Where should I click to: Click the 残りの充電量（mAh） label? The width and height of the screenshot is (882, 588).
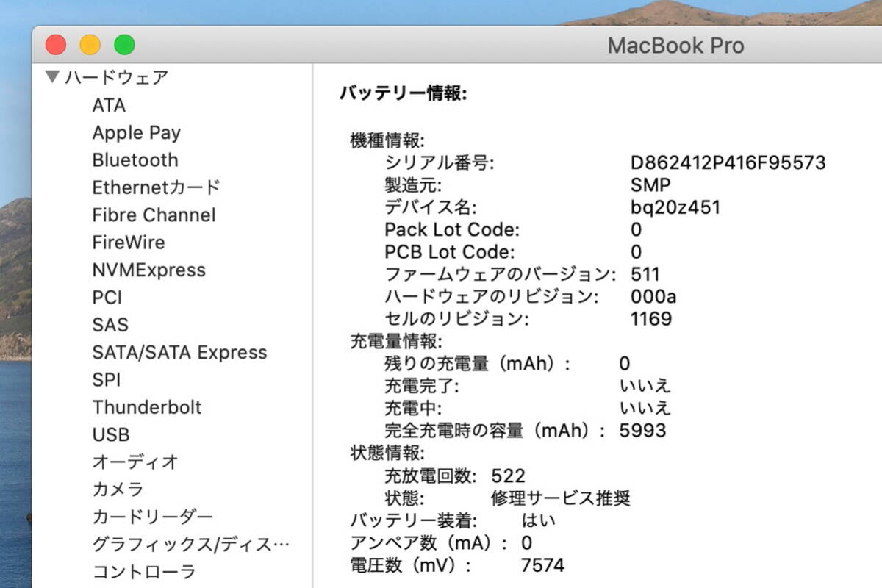point(478,364)
